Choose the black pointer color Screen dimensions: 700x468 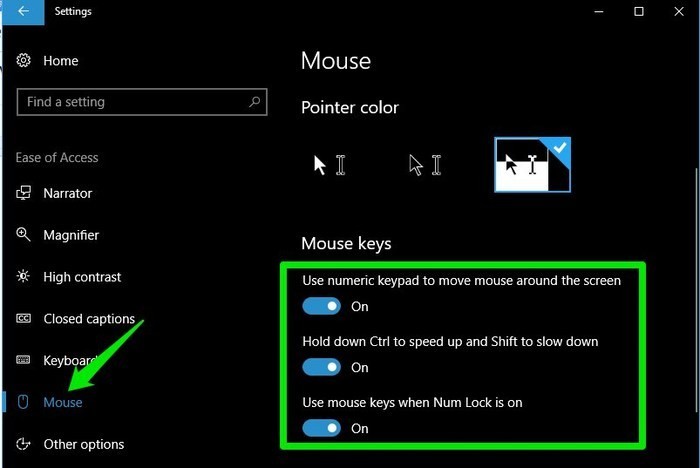(426, 165)
